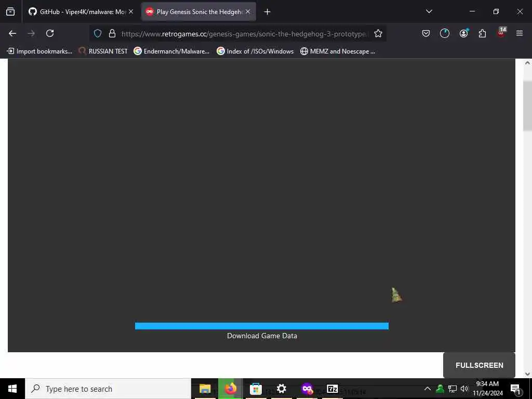This screenshot has width=532, height=399.
Task: Open MEMZ and Noescape bookmark
Action: pyautogui.click(x=338, y=51)
